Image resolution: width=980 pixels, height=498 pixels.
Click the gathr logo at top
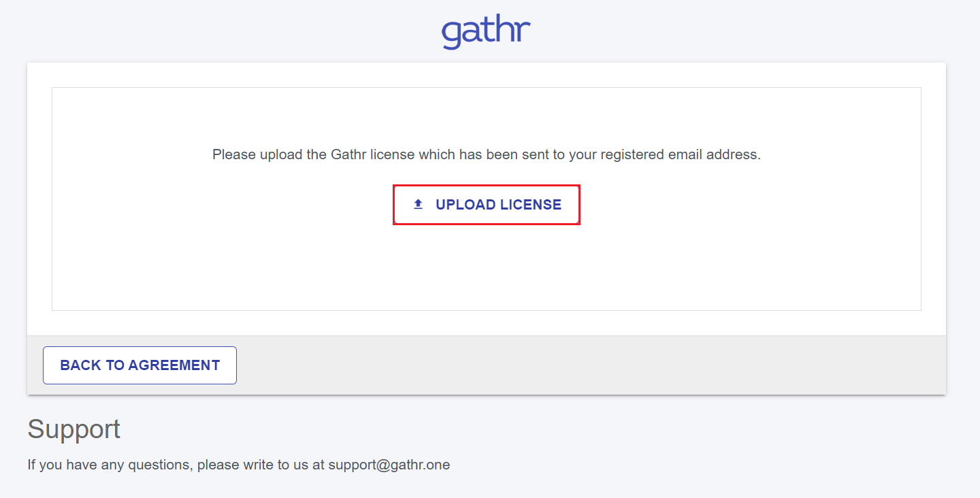pyautogui.click(x=486, y=32)
